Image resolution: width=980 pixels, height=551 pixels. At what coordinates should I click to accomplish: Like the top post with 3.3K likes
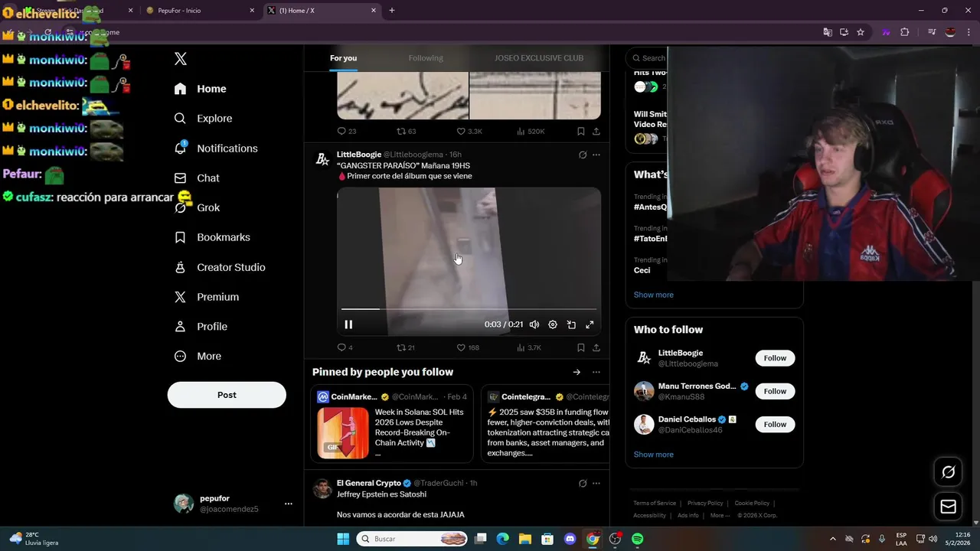tap(469, 132)
